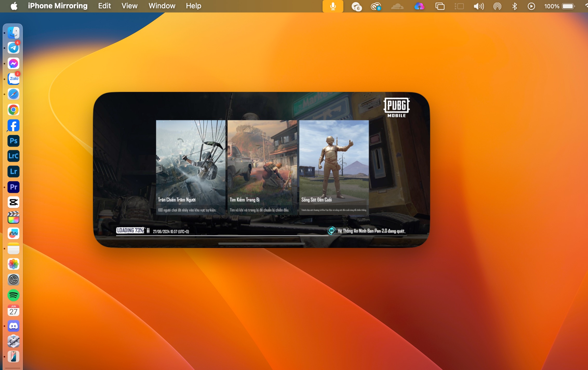Open Telegram from the Dock
The image size is (588, 370).
(14, 48)
